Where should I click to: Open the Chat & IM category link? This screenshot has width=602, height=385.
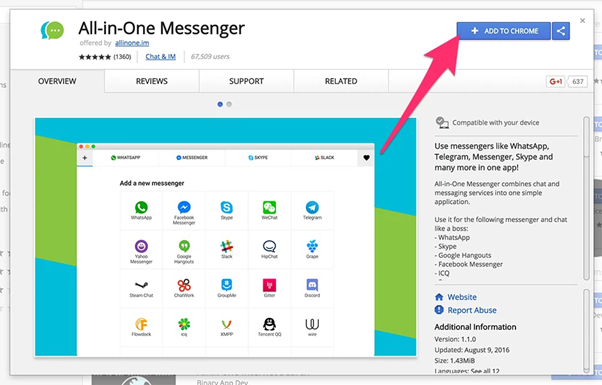coord(160,57)
